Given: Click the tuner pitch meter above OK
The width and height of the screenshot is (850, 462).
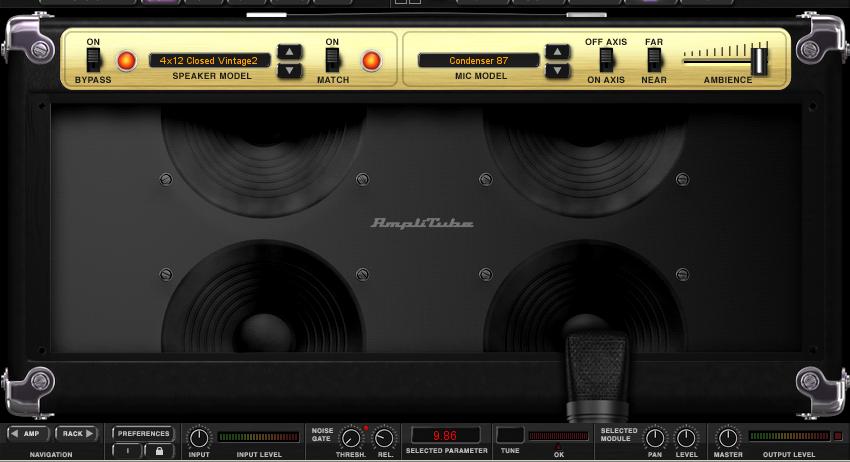Looking at the screenshot, I should click(558, 436).
